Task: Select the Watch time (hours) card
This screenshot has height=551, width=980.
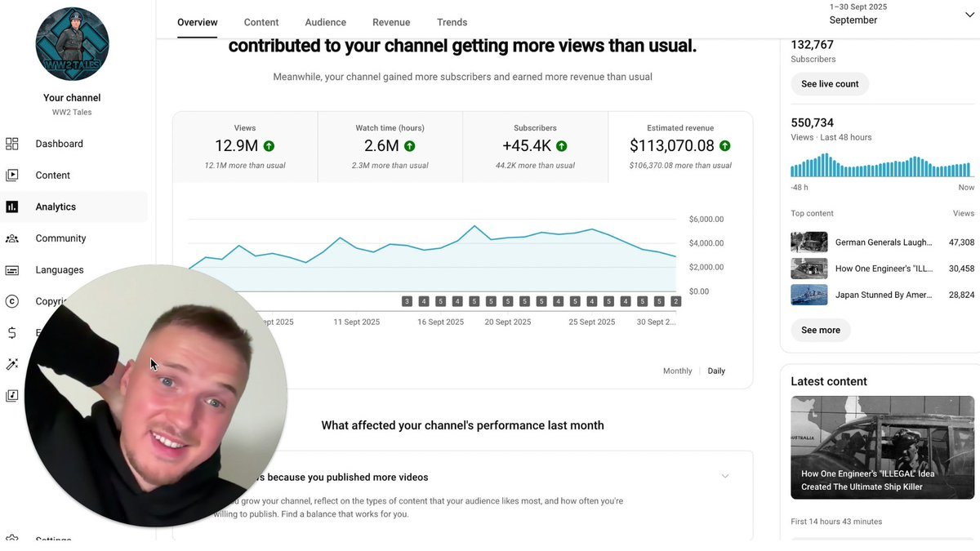Action: pyautogui.click(x=390, y=147)
